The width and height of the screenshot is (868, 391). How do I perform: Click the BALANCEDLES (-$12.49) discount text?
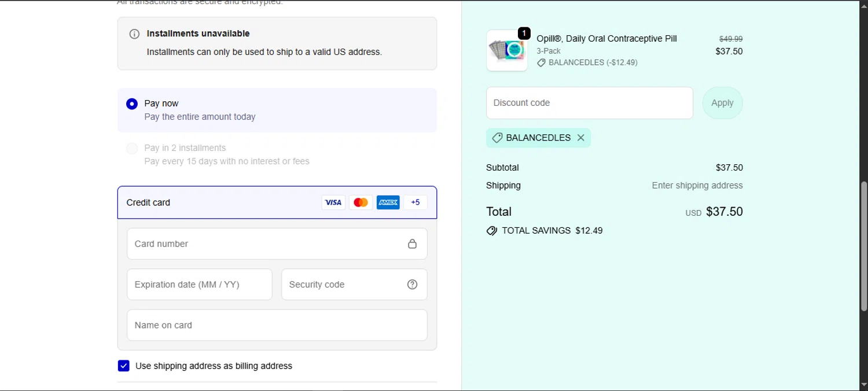(x=593, y=62)
